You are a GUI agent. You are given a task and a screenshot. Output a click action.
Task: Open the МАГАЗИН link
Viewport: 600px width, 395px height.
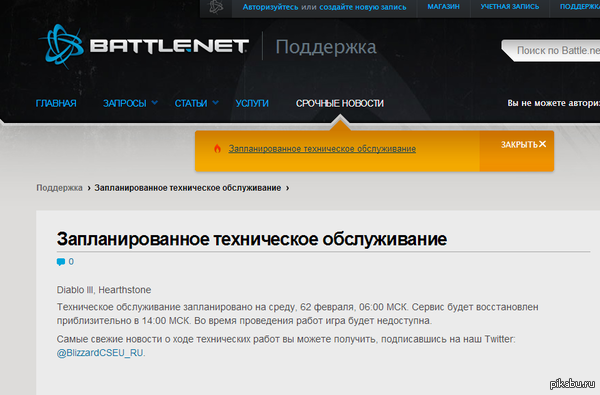coord(443,7)
